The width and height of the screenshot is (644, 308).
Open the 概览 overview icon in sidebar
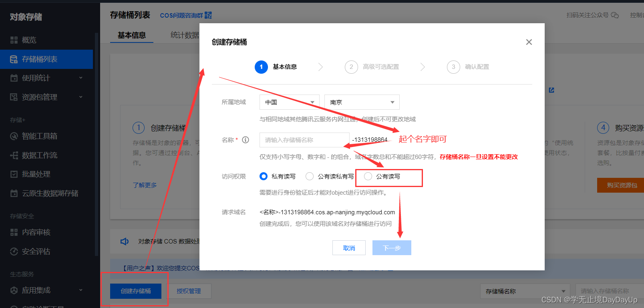[x=14, y=40]
